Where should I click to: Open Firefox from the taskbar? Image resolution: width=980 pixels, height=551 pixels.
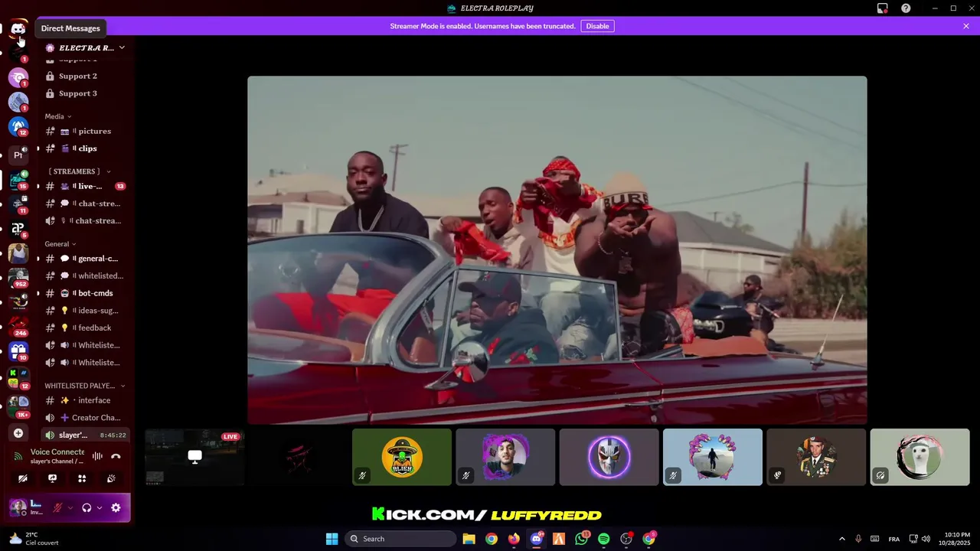coord(514,539)
